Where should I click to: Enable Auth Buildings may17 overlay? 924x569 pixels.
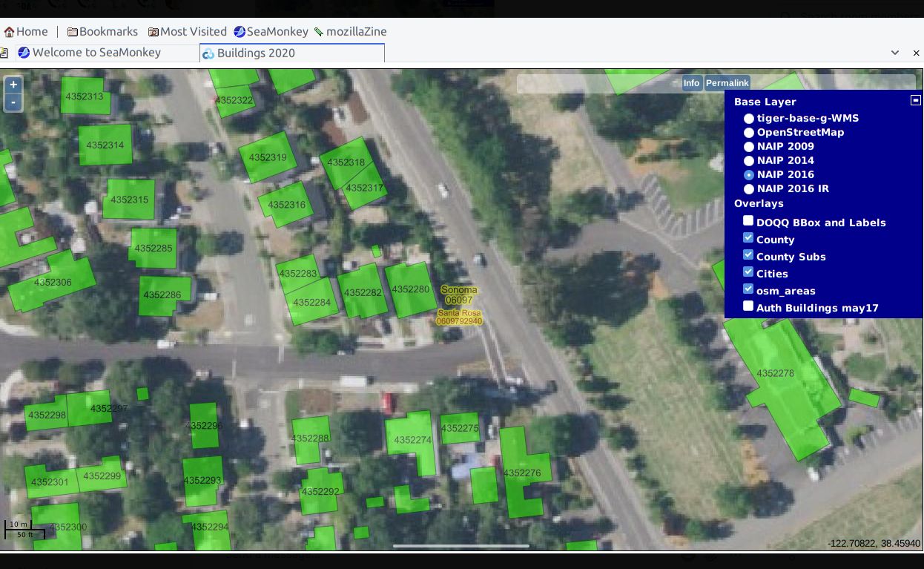pos(748,306)
